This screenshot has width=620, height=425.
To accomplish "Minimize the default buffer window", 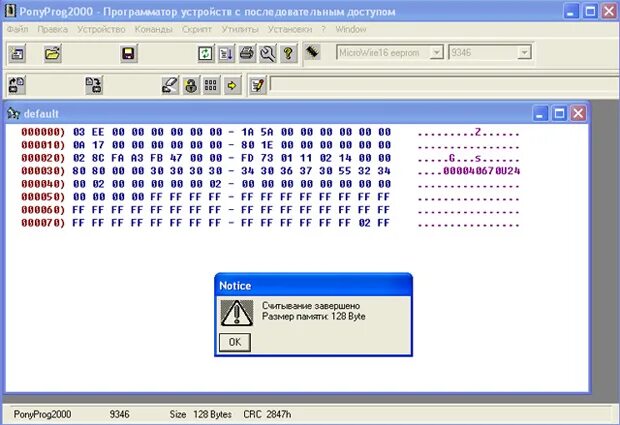I will tap(540, 114).
